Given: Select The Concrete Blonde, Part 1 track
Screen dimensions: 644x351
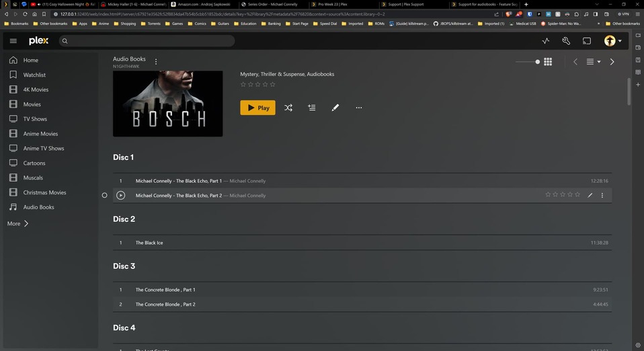Looking at the screenshot, I should pos(362,290).
